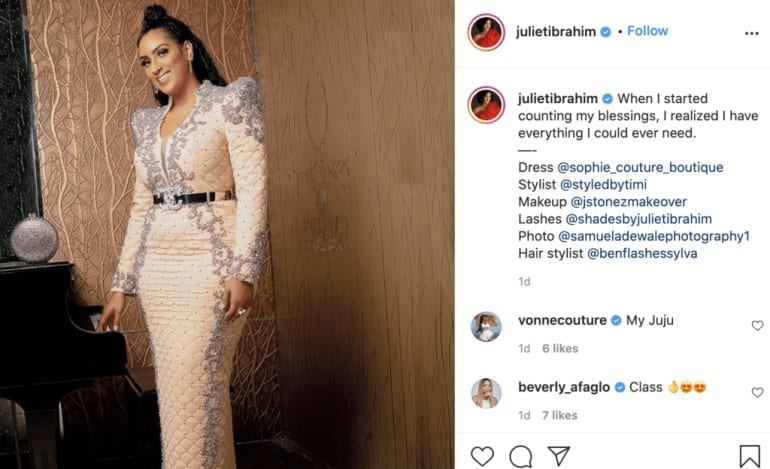Open the three-dot more options menu

[751, 33]
